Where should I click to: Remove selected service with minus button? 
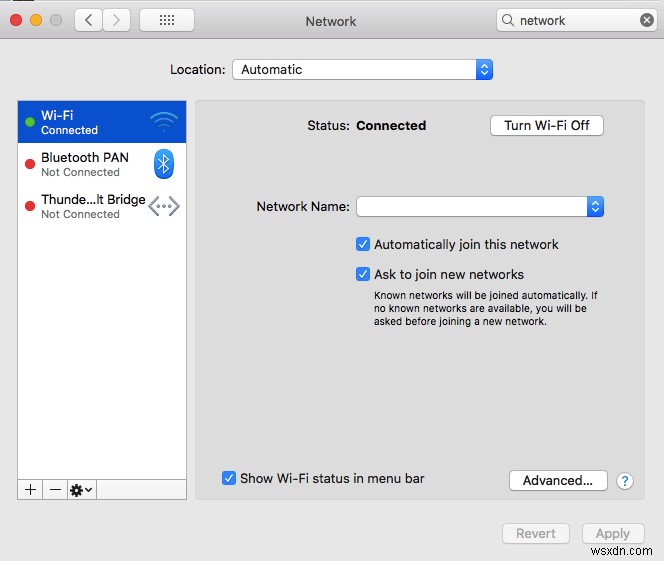coord(55,490)
